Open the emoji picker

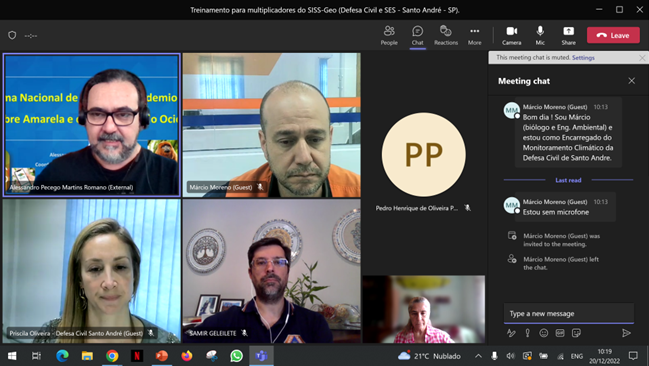pyautogui.click(x=543, y=333)
